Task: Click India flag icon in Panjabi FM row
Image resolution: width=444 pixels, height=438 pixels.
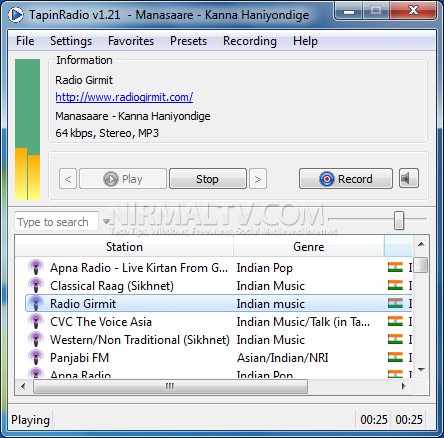Action: click(395, 357)
